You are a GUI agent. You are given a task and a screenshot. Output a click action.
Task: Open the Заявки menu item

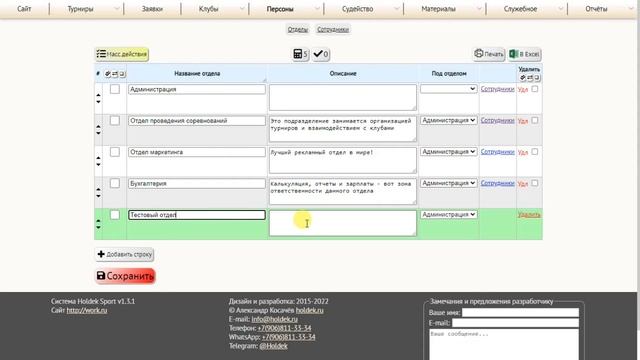[152, 9]
